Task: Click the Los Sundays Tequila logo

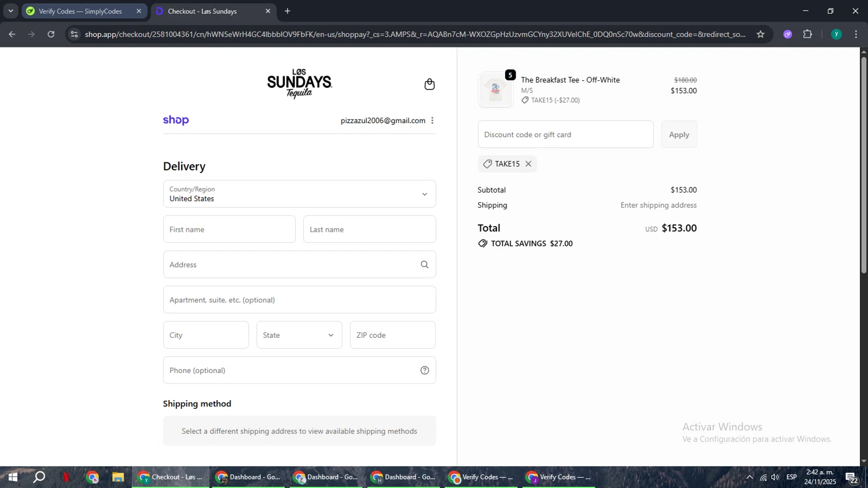Action: [299, 84]
